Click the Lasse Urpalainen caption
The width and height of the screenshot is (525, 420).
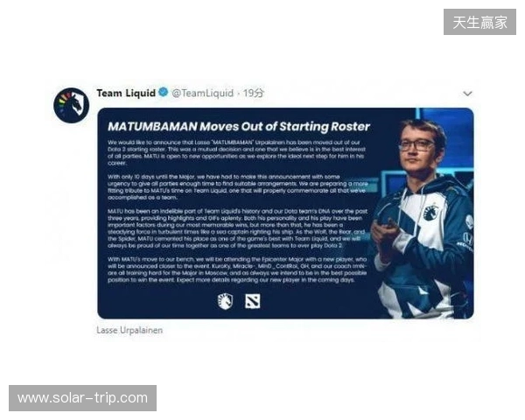129,330
